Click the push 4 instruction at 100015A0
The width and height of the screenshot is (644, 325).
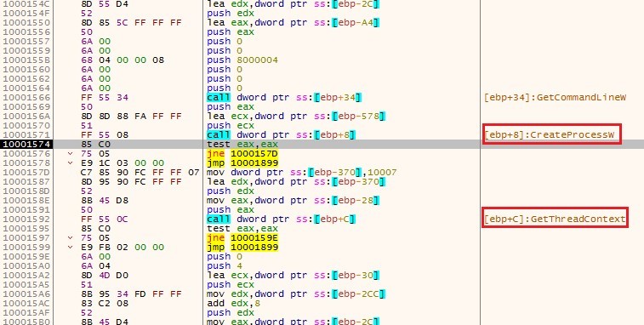[225, 265]
